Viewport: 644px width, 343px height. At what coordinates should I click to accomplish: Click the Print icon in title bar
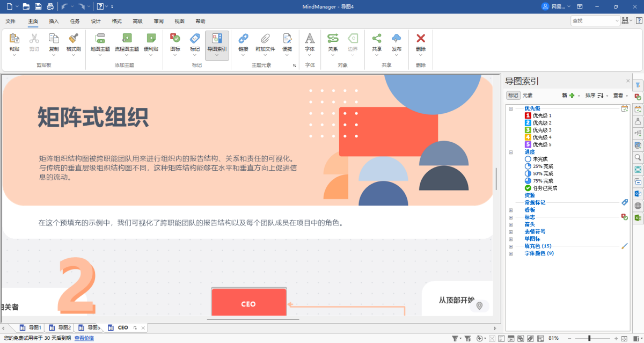[x=50, y=6]
